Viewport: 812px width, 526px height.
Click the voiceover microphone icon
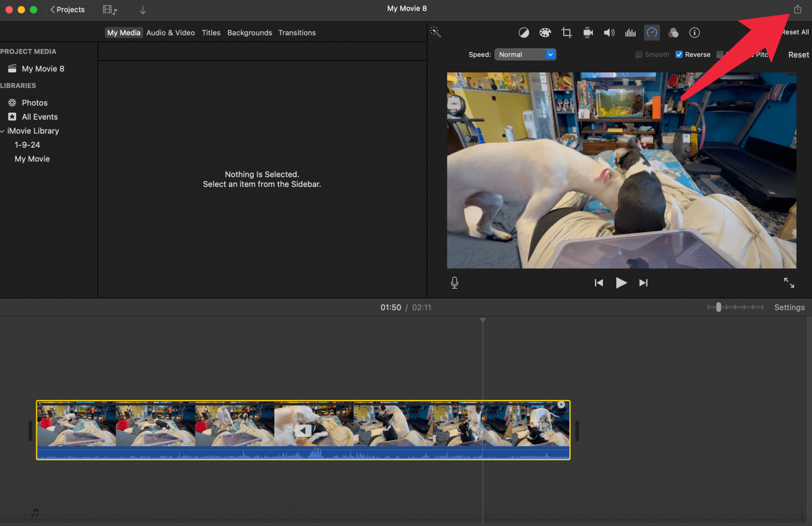455,283
